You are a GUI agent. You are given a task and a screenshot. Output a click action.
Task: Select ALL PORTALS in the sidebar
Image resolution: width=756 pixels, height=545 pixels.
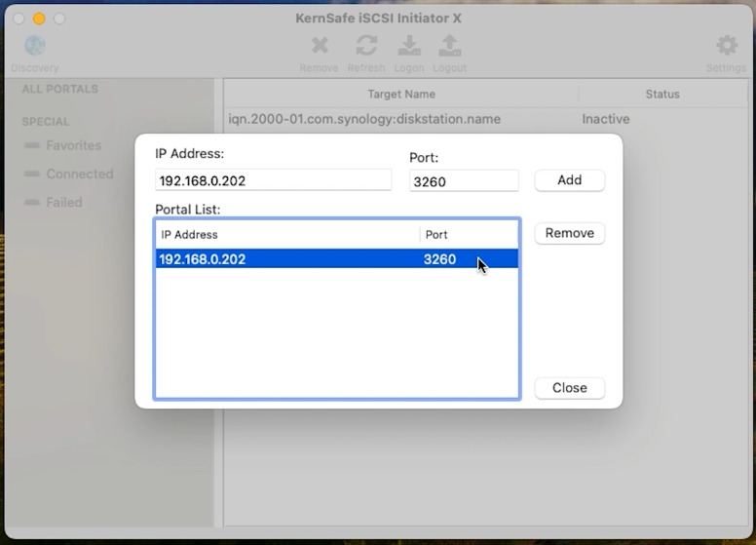(x=60, y=90)
